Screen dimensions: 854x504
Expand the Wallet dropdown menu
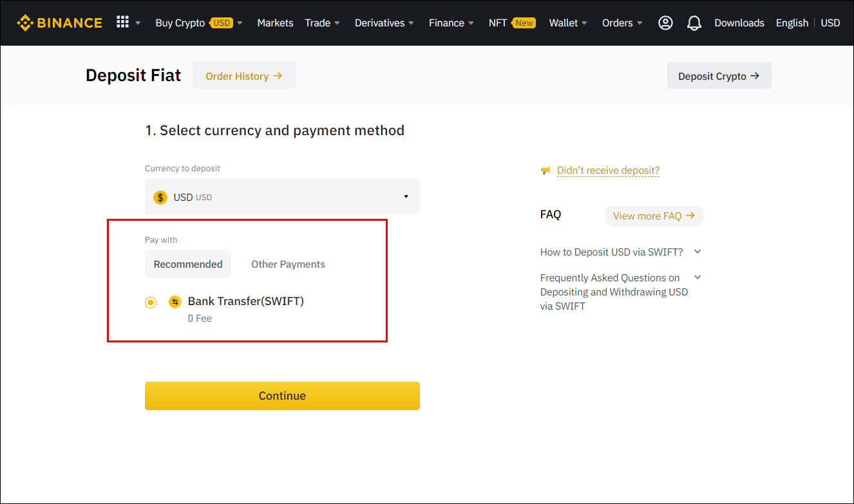(568, 23)
